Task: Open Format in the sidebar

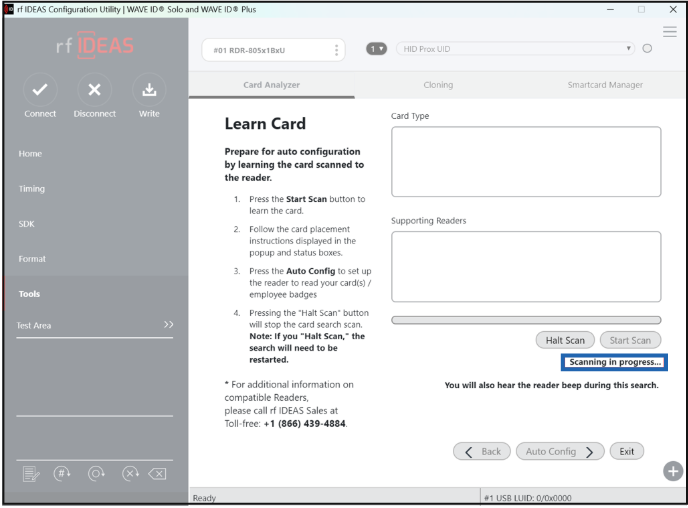Action: click(x=32, y=259)
